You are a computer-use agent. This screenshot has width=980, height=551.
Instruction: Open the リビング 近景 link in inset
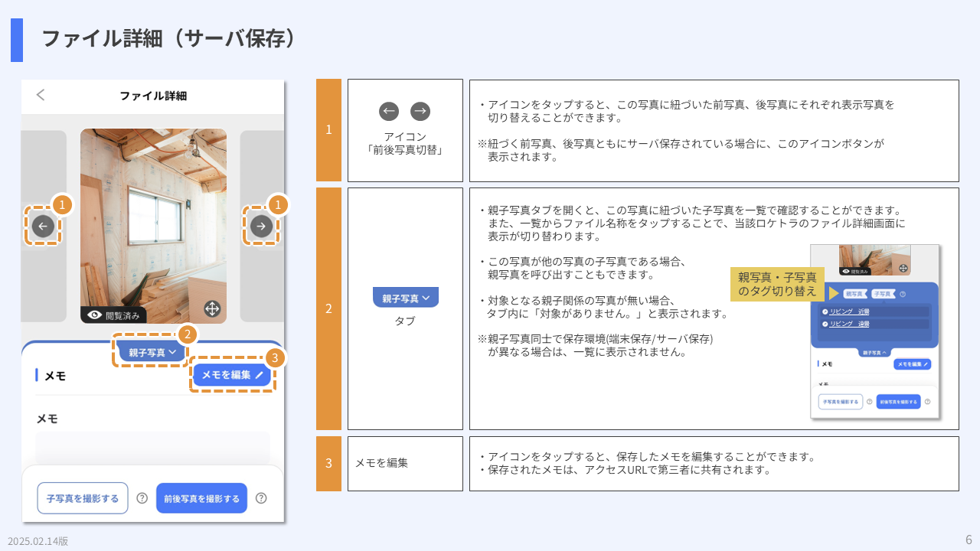(849, 311)
